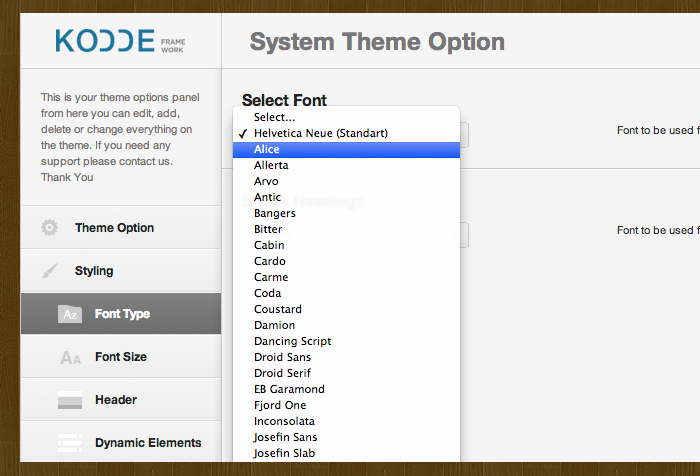700x476 pixels.
Task: Switch to the Font Size tab
Action: pyautogui.click(x=121, y=357)
